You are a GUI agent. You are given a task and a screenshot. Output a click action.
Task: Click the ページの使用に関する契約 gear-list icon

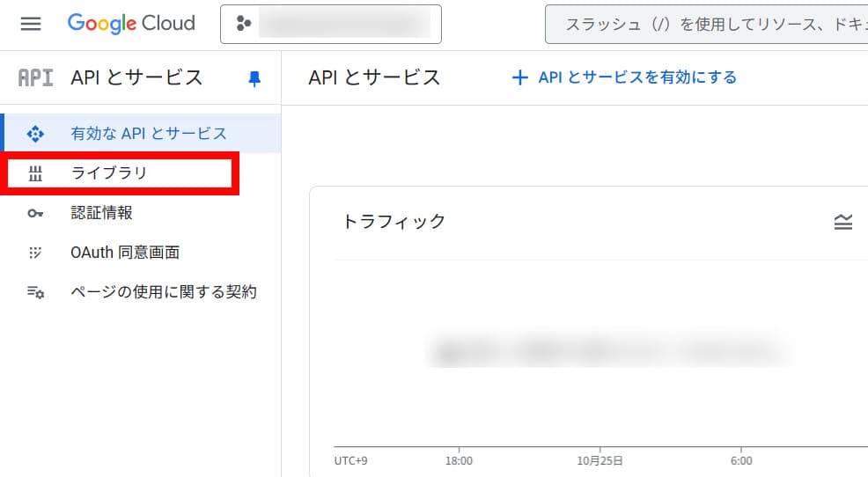pos(35,292)
